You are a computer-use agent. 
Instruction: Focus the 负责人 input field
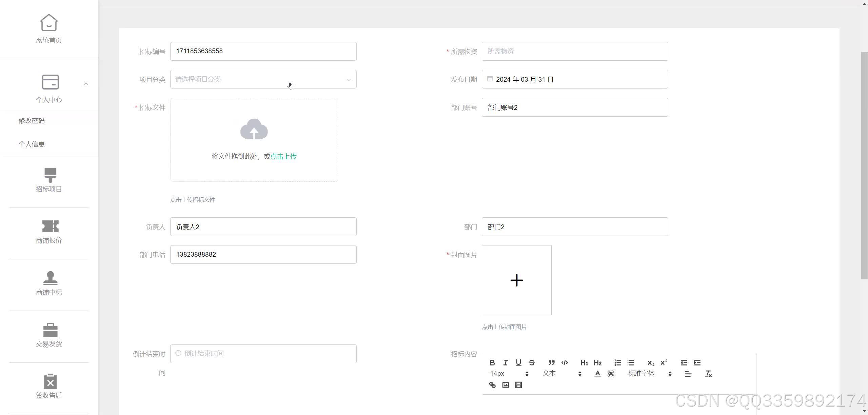point(263,227)
